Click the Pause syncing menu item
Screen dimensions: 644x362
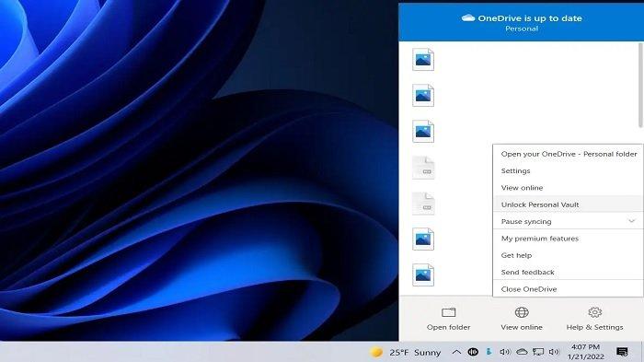[569, 221]
